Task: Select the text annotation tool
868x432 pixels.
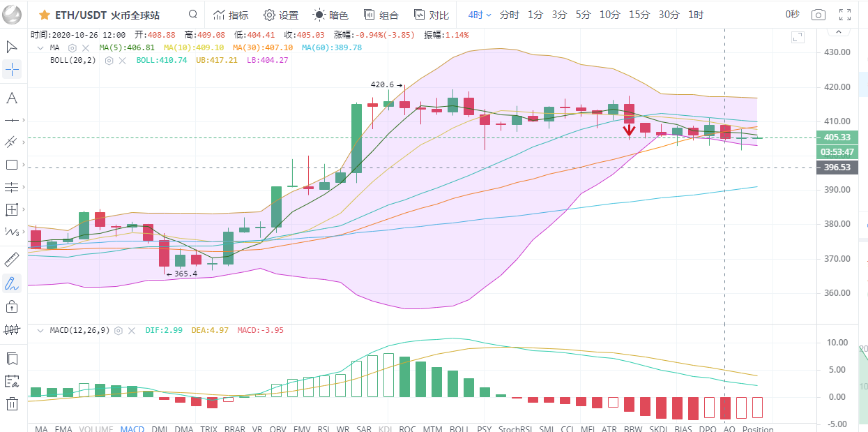Action: (12, 98)
